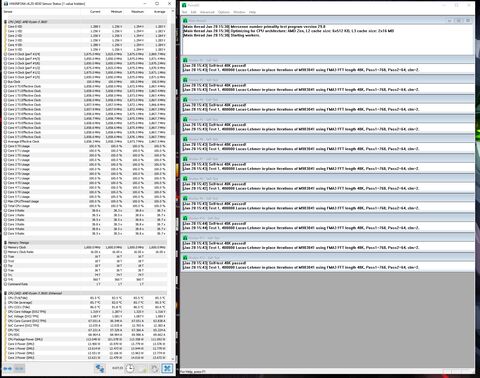Open the Advanced menu in Prime95
The width and height of the screenshot is (480, 378).
click(207, 12)
